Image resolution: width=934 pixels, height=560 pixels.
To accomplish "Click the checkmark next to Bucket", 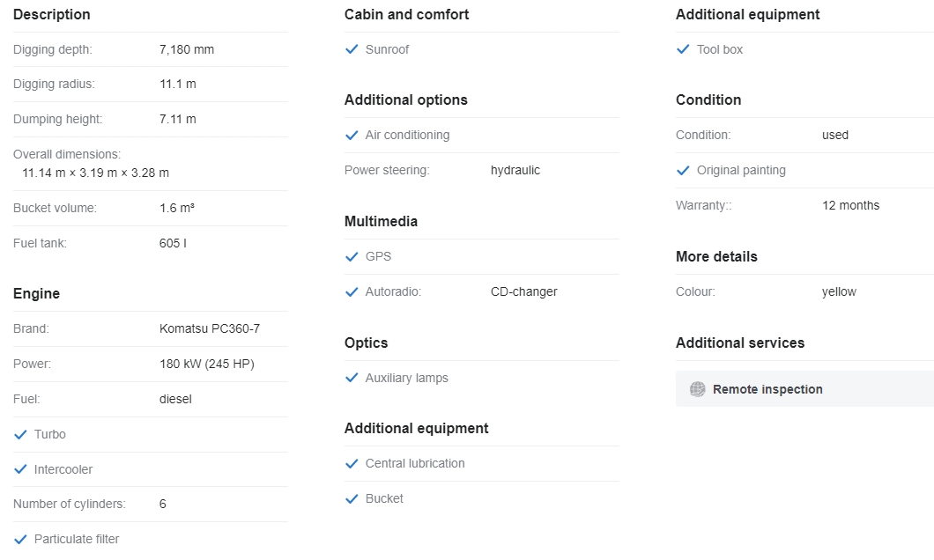I will click(352, 498).
